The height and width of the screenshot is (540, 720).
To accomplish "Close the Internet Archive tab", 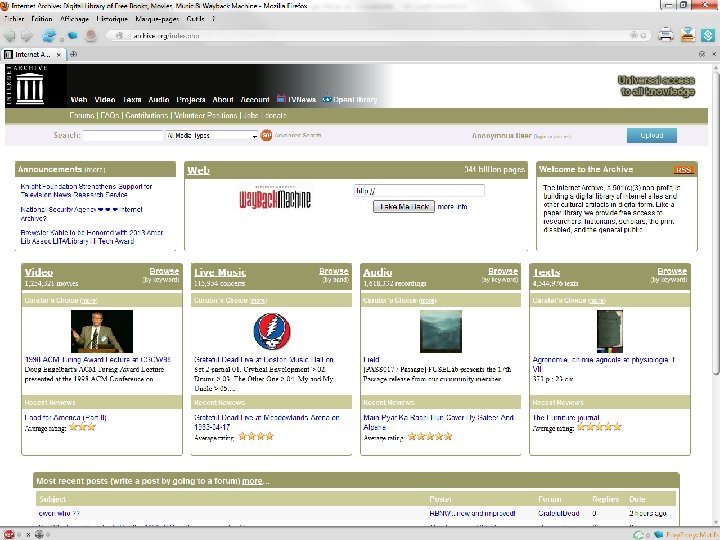I will pyautogui.click(x=58, y=55).
